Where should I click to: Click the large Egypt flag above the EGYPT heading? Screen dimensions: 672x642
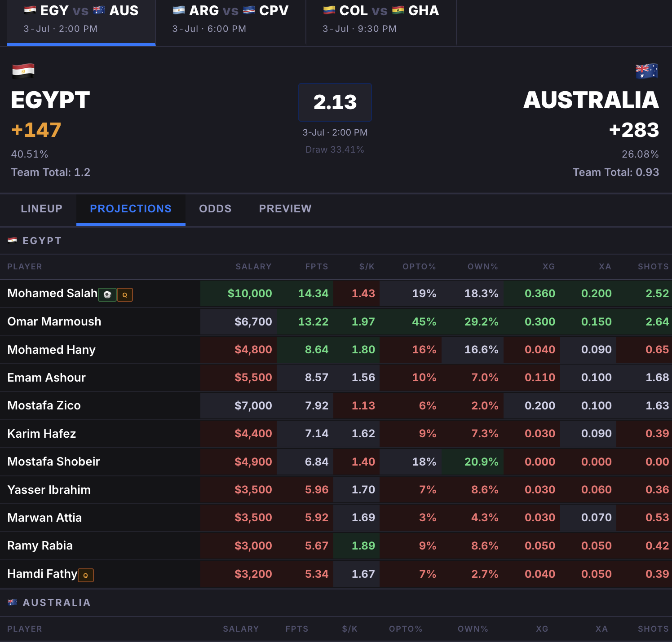point(23,70)
